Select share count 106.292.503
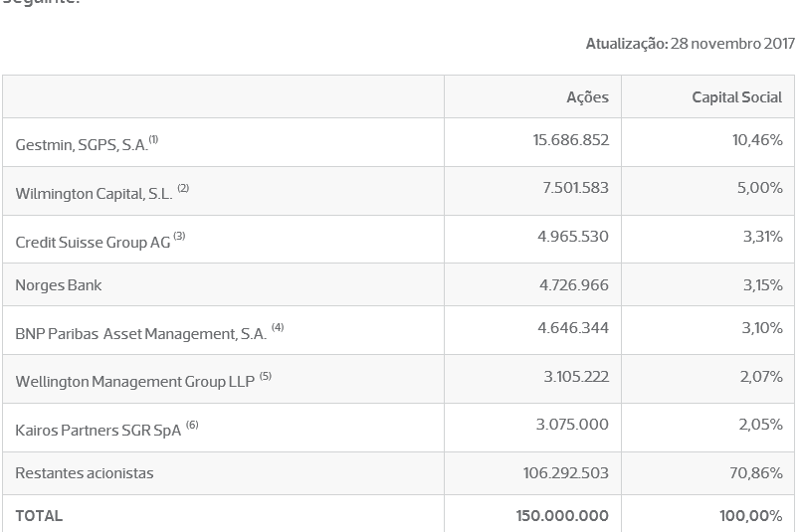 click(x=566, y=473)
